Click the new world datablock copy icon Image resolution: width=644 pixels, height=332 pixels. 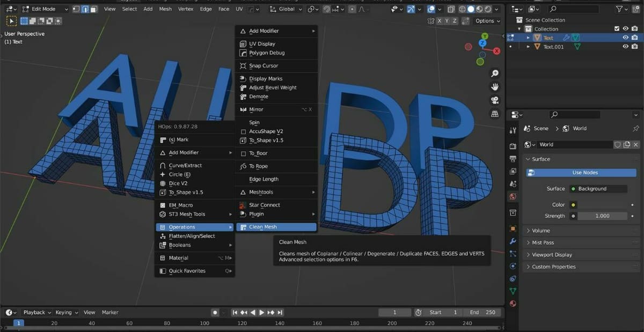point(627,145)
